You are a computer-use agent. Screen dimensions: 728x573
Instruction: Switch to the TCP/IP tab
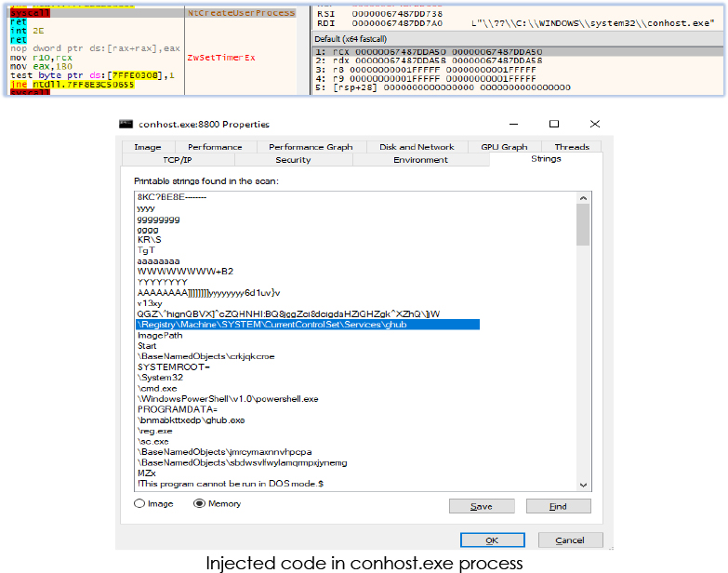[x=177, y=160]
